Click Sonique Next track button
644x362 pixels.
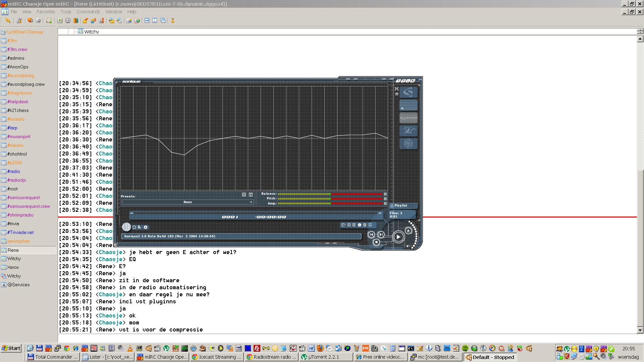[381, 234]
